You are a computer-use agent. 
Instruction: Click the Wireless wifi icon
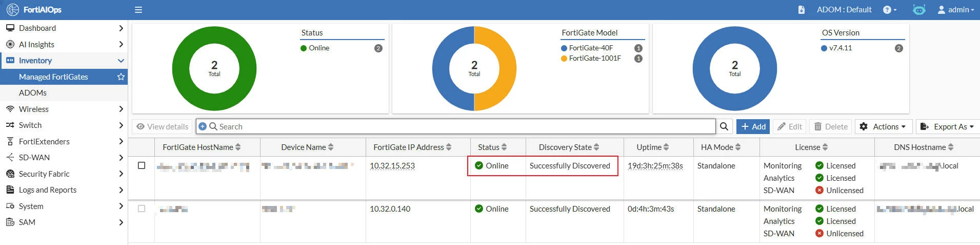coord(10,109)
